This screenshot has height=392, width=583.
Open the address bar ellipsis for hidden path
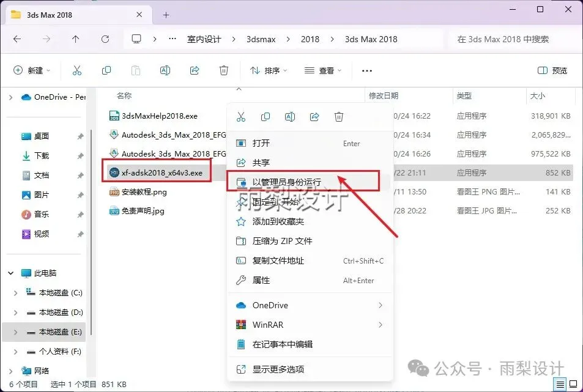click(172, 39)
